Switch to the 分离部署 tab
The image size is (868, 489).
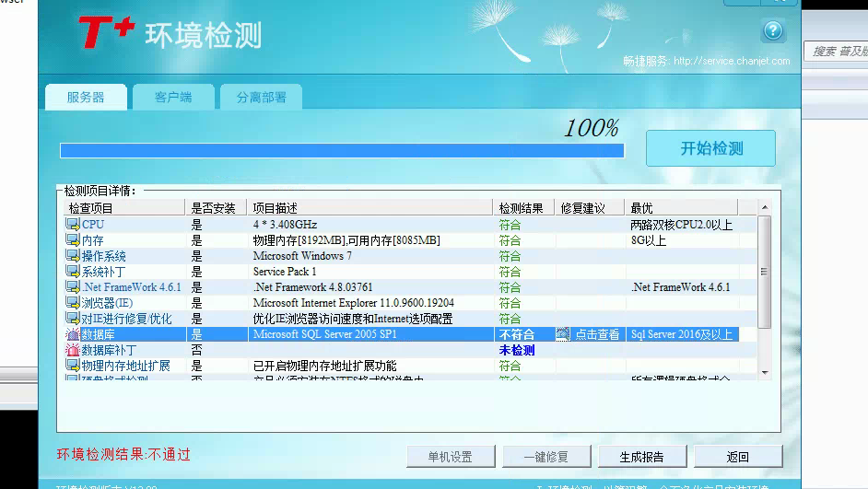261,98
